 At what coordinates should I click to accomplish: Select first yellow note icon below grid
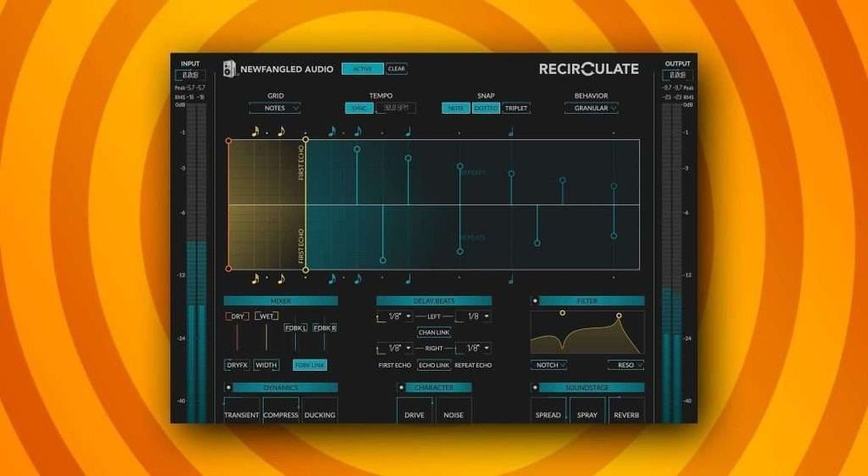pyautogui.click(x=255, y=278)
